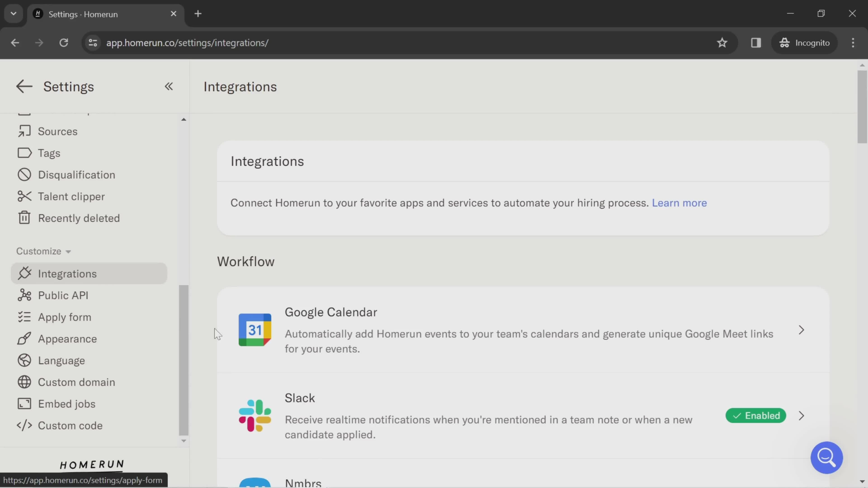Click the Tags sidebar icon
Screen dimensions: 868x488
click(x=24, y=153)
